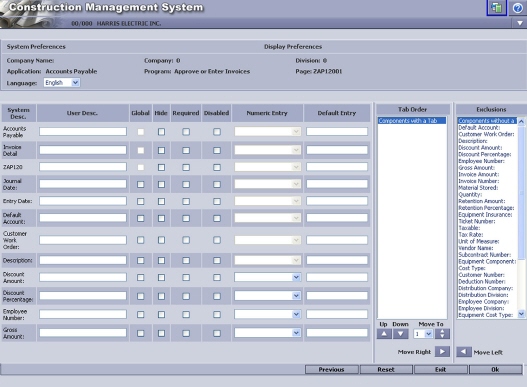The height and width of the screenshot is (387, 527).
Task: Move tab order item up arrow
Action: click(384, 334)
